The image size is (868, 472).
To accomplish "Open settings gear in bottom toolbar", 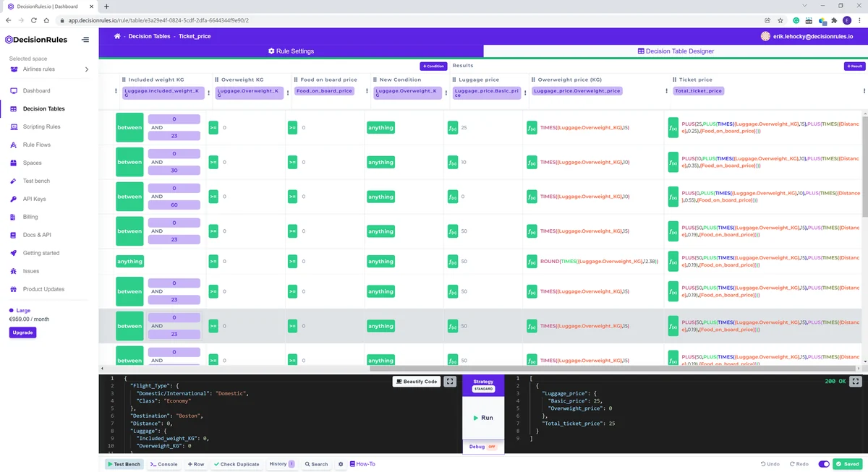I will pyautogui.click(x=341, y=464).
